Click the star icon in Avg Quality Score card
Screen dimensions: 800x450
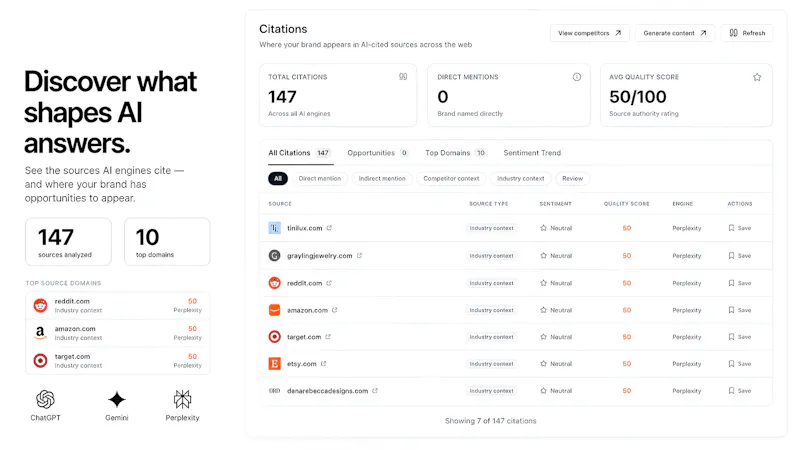pyautogui.click(x=757, y=77)
